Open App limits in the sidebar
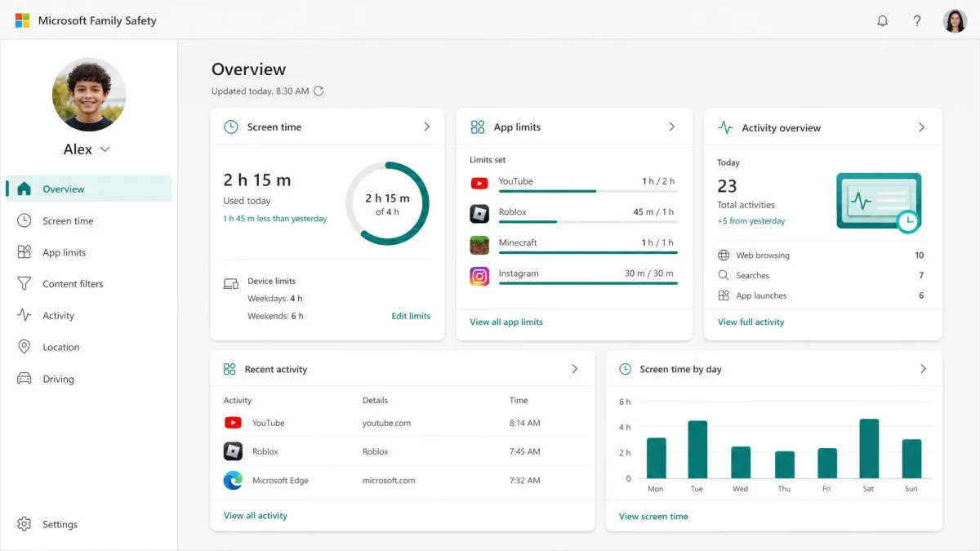The image size is (980, 551). (x=89, y=252)
